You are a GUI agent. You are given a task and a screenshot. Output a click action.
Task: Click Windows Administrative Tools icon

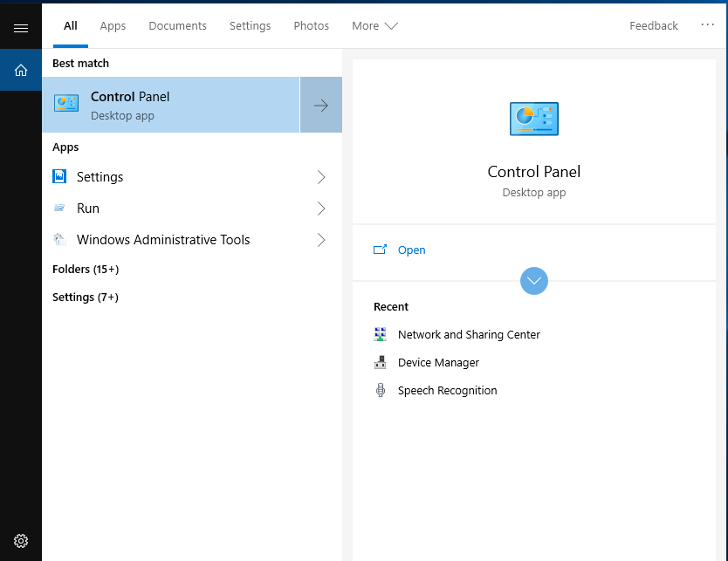coord(59,239)
